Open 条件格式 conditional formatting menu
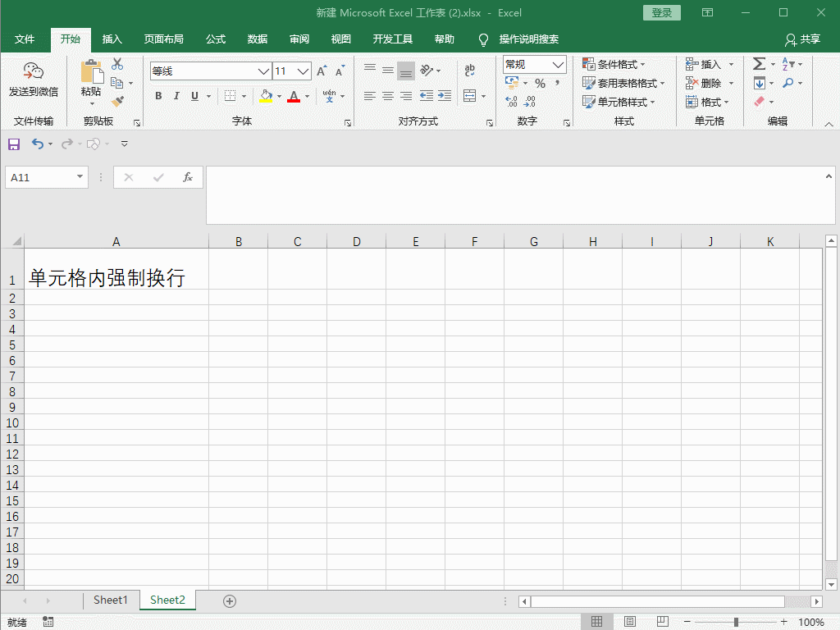The image size is (840, 630). tap(614, 64)
